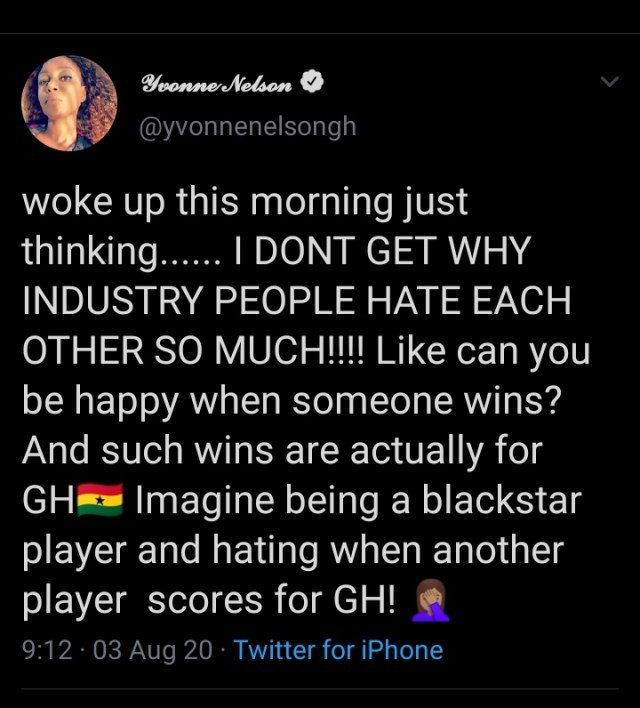Image resolution: width=640 pixels, height=708 pixels.
Task: Visit the @yvonnenelsongh handle
Action: point(248,127)
